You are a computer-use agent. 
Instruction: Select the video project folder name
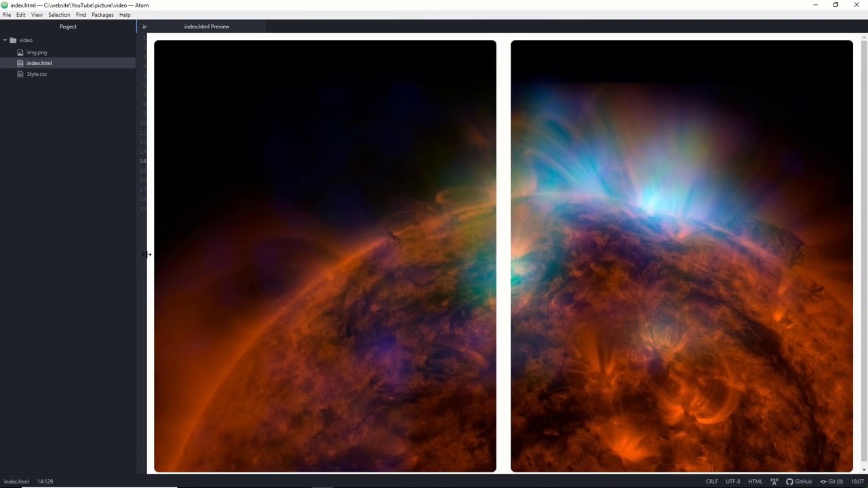tap(26, 40)
